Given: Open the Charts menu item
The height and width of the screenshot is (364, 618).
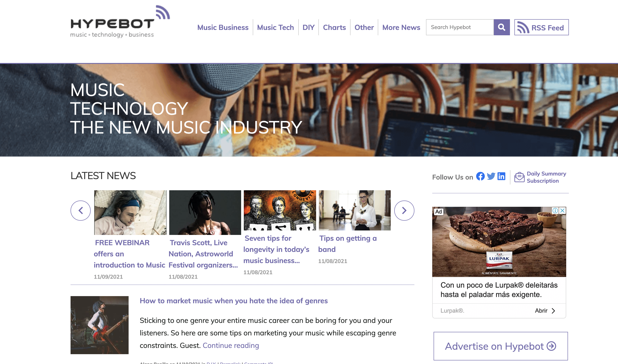Looking at the screenshot, I should [334, 27].
